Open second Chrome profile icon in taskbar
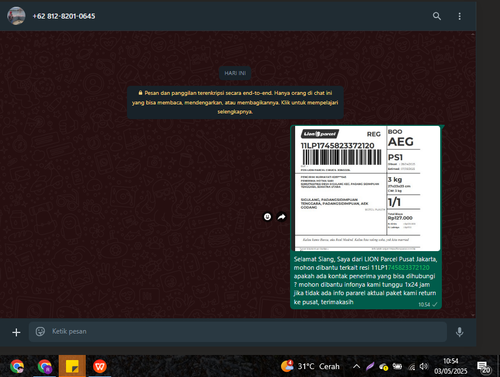This screenshot has width=500, height=377. pos(44,366)
